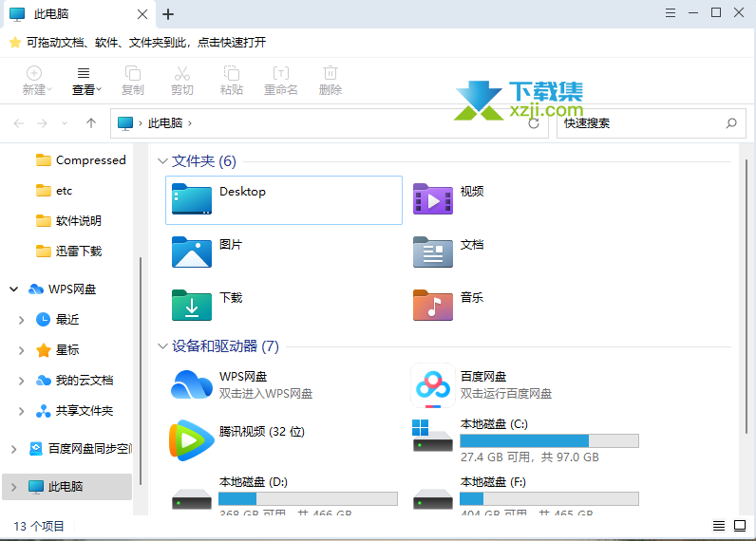Select the WPS网盘 cloud drive

[x=241, y=385]
